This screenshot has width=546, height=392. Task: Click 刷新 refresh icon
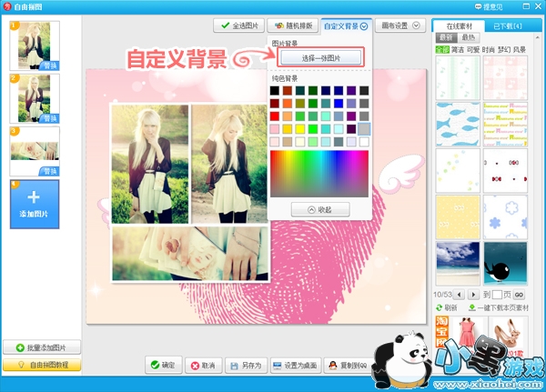(x=440, y=307)
